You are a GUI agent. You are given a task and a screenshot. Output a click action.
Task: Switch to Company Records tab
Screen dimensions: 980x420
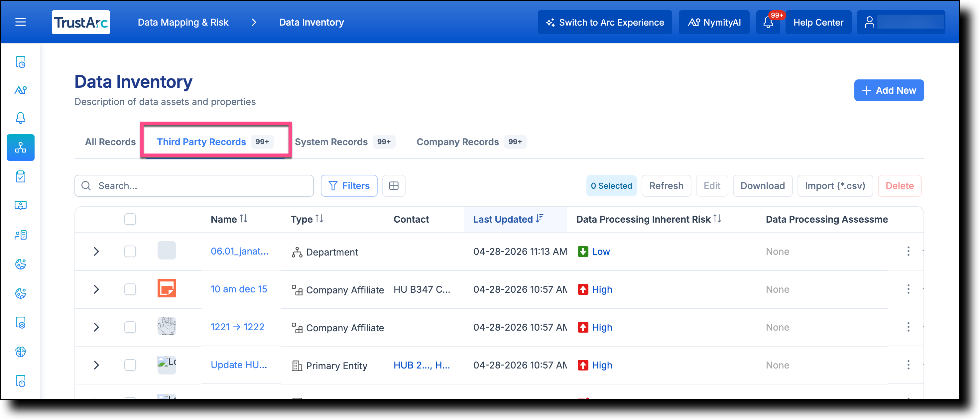[471, 142]
